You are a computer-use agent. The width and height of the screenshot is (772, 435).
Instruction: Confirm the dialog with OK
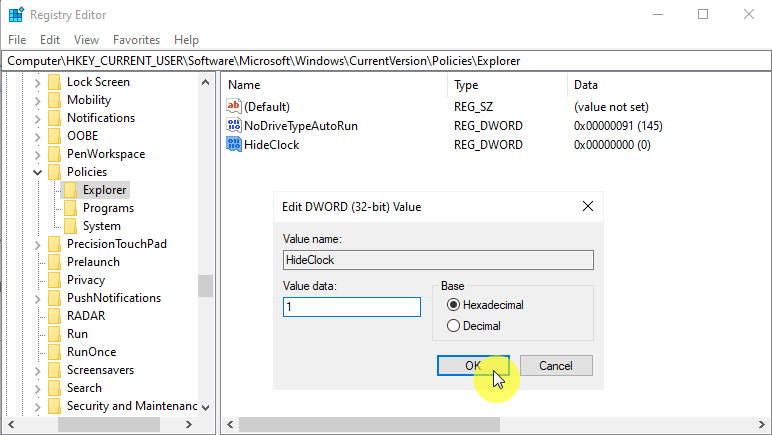tap(473, 366)
